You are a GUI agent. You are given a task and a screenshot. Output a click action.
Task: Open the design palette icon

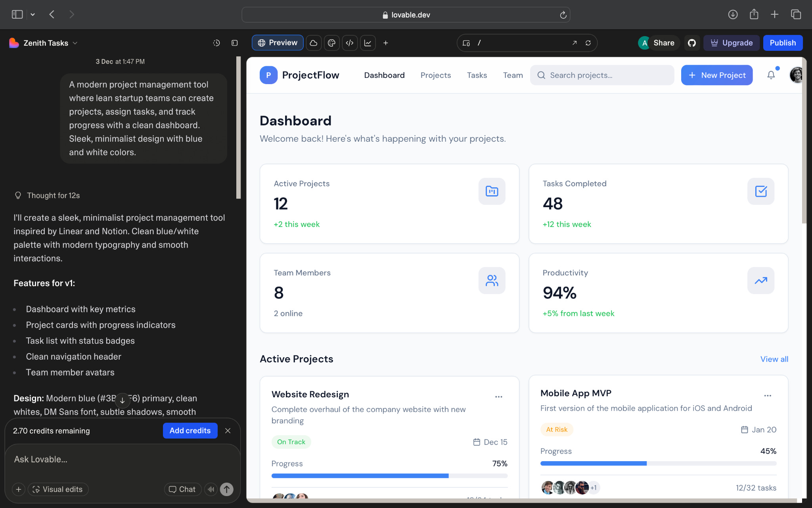(x=331, y=43)
